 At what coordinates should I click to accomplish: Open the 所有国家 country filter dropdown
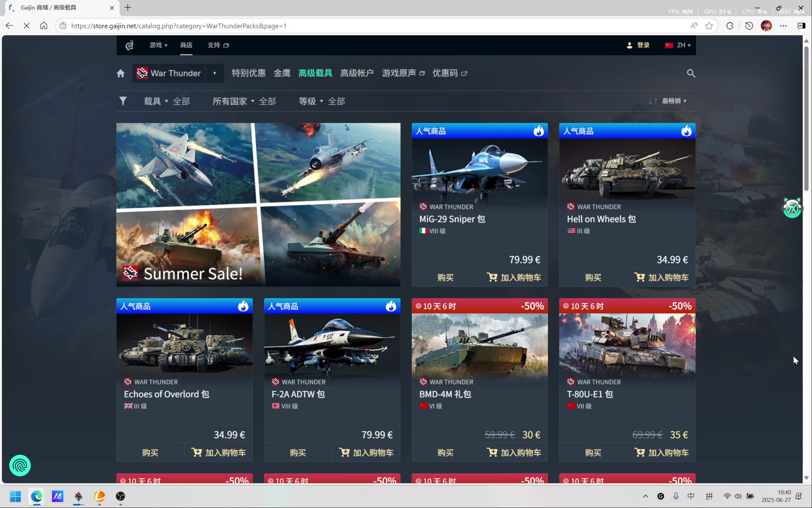233,101
